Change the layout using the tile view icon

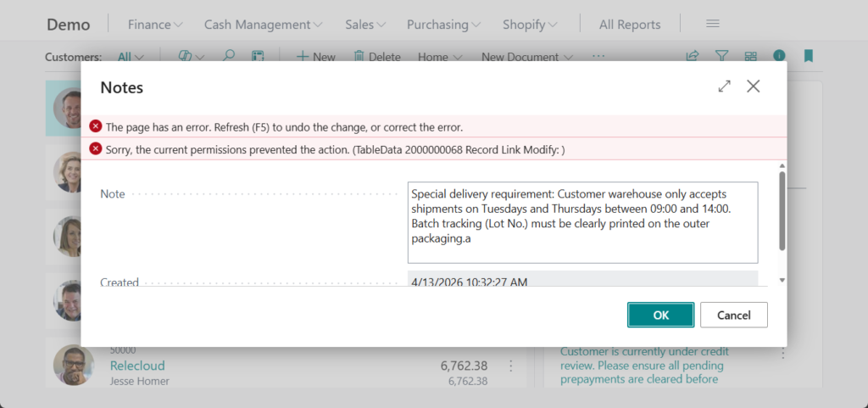click(x=750, y=57)
